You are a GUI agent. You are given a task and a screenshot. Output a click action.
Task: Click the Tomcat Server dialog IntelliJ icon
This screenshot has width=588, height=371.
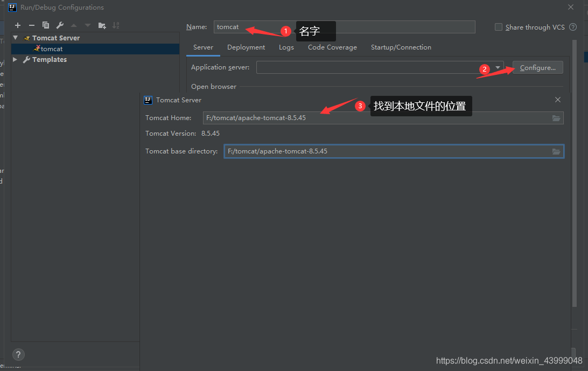click(x=148, y=100)
